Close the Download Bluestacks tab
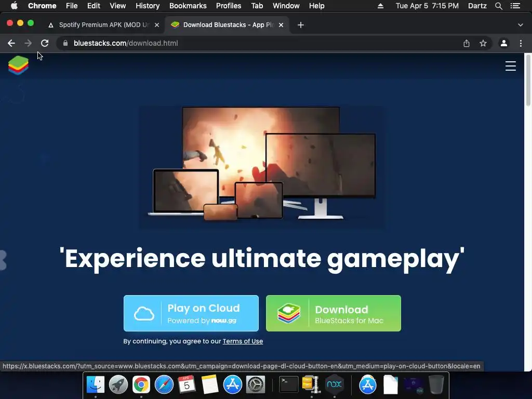The image size is (532, 399). pyautogui.click(x=281, y=25)
